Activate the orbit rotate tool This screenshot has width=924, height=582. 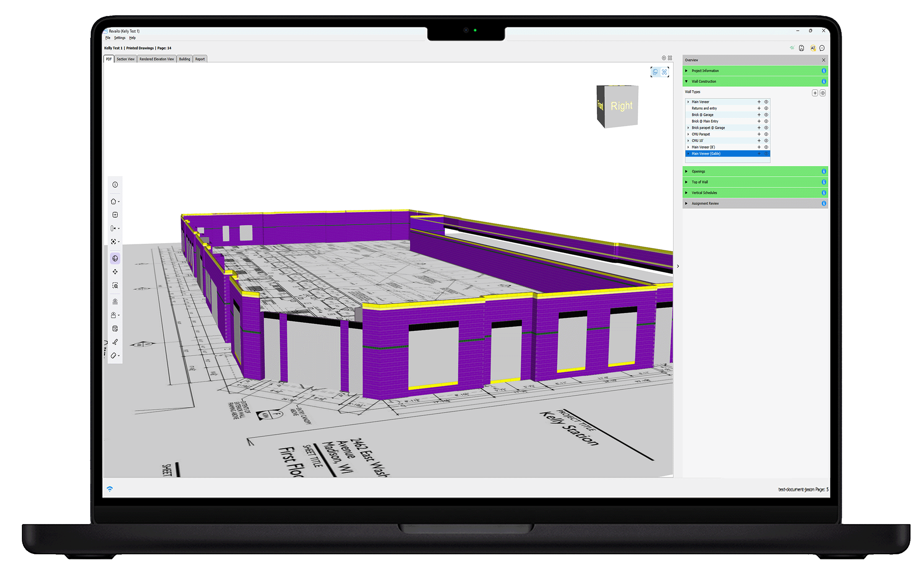(x=115, y=259)
